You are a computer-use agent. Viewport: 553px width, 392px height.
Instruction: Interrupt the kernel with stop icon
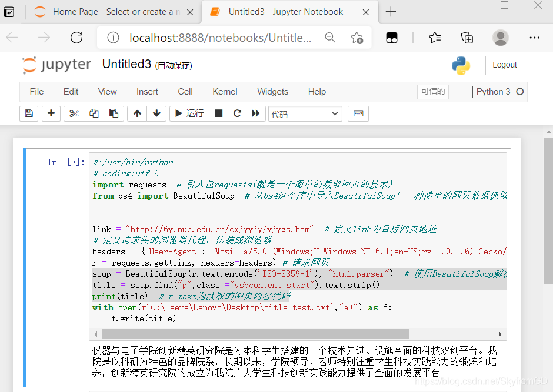pos(219,113)
